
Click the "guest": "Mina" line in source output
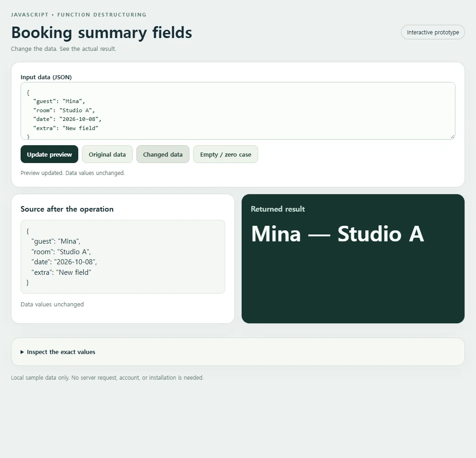[x=55, y=241]
